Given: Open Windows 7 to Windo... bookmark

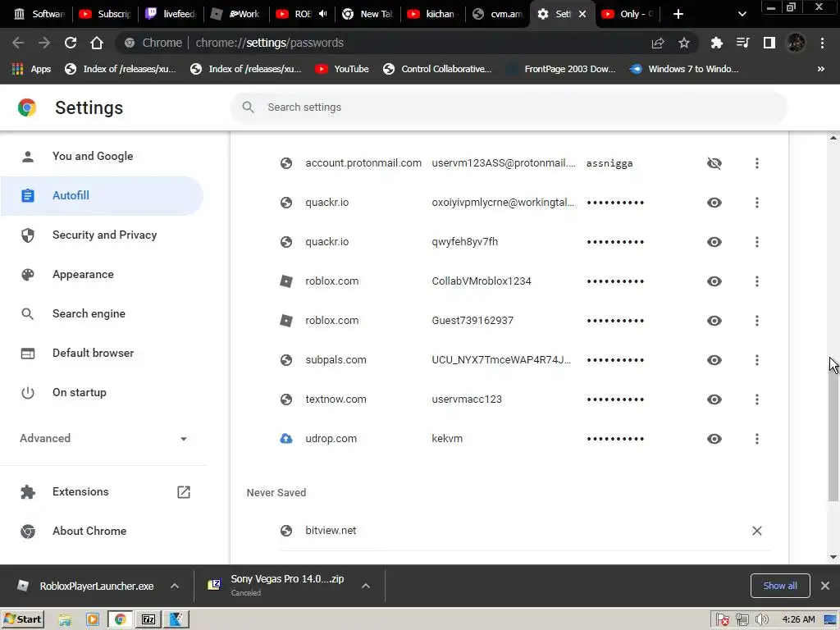Looking at the screenshot, I should click(x=684, y=69).
